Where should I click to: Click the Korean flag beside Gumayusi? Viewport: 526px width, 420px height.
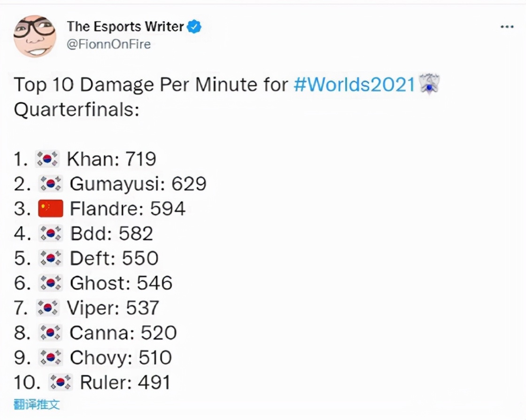(x=50, y=184)
